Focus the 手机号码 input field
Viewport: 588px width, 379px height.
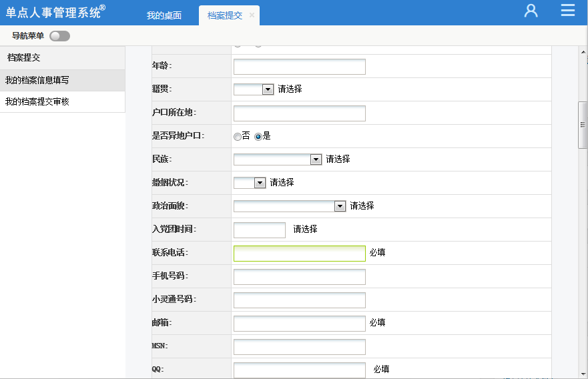pos(299,277)
